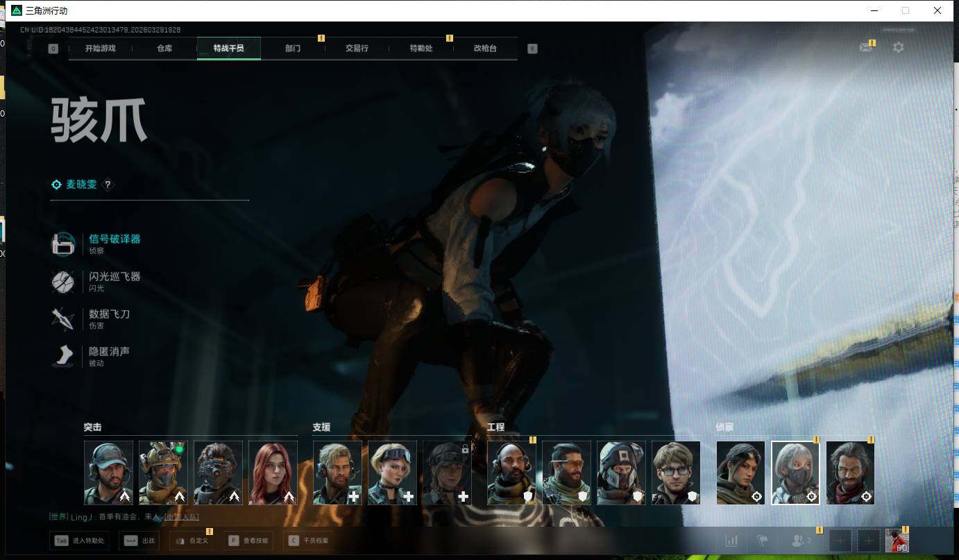Click the operator name 麦晓雯
The height and width of the screenshot is (560, 959).
click(x=81, y=185)
